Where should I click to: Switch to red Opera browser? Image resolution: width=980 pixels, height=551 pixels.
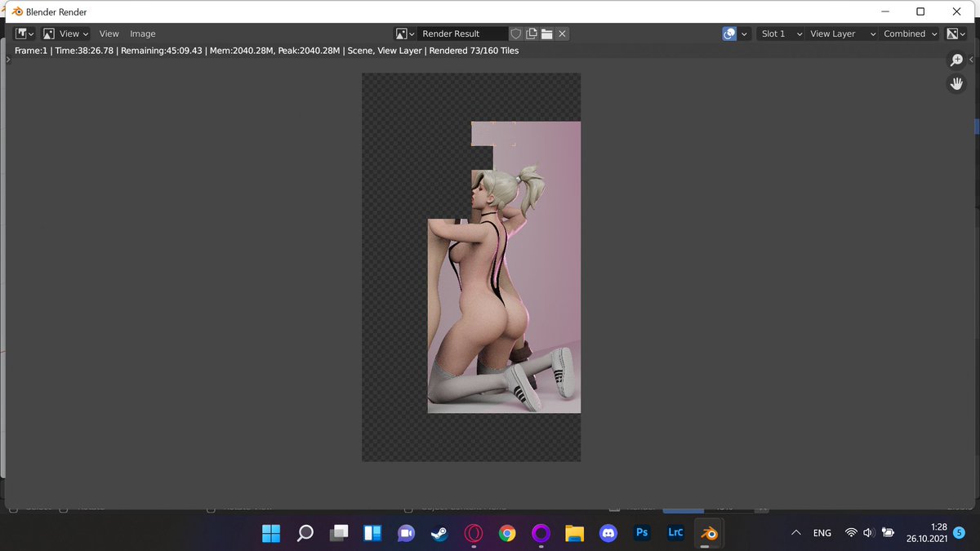(x=474, y=533)
